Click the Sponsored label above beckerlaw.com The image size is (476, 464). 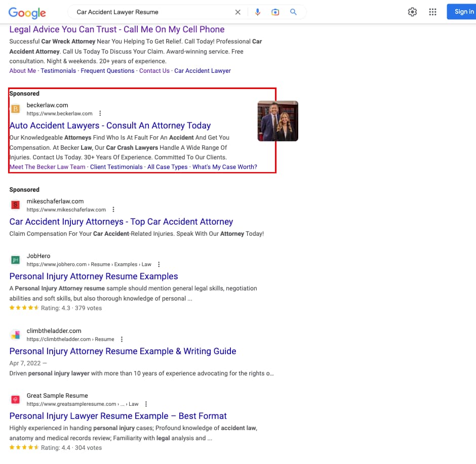(x=24, y=94)
